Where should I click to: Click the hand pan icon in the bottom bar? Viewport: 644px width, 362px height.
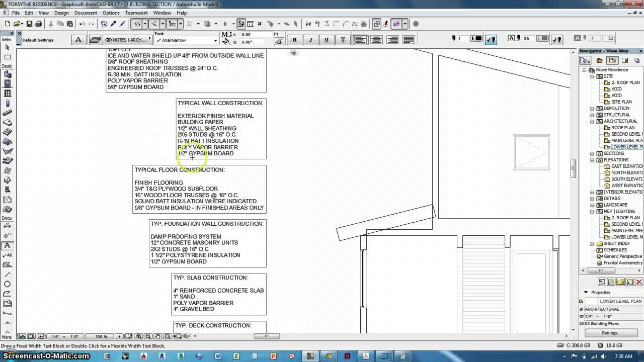pyautogui.click(x=157, y=336)
